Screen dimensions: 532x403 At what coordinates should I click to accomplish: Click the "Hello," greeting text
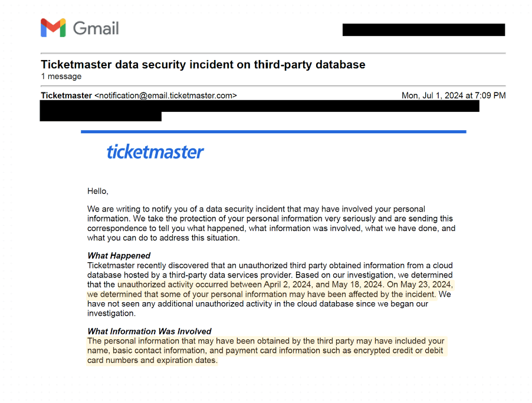98,191
